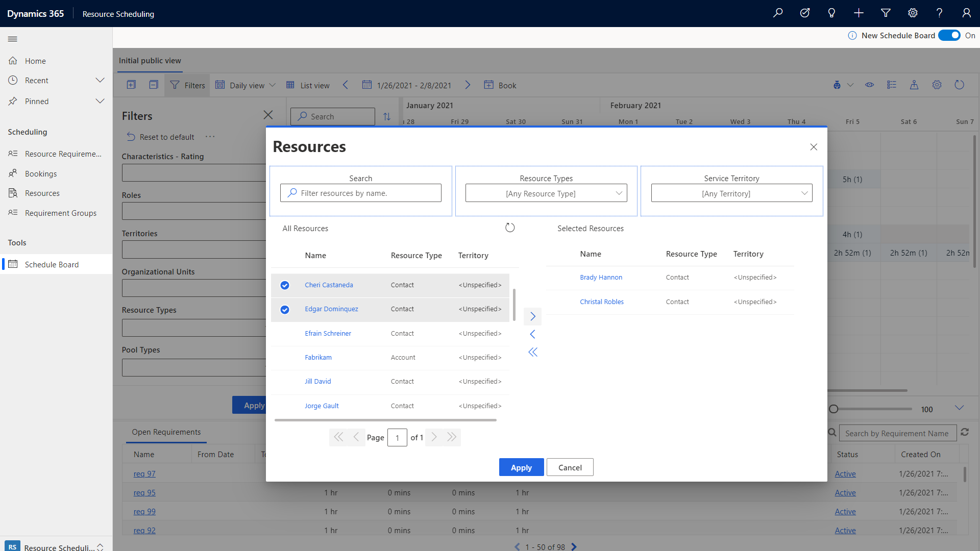Drag the zoom level slider to adjust

834,408
